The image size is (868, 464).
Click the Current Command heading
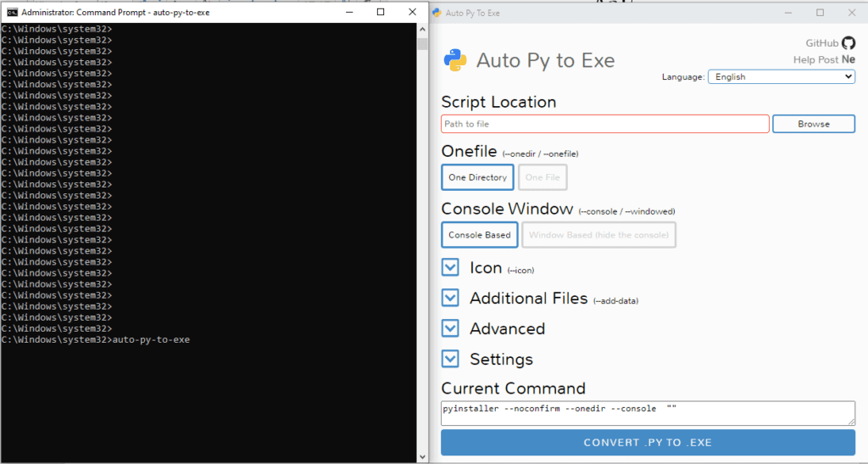pyautogui.click(x=513, y=389)
